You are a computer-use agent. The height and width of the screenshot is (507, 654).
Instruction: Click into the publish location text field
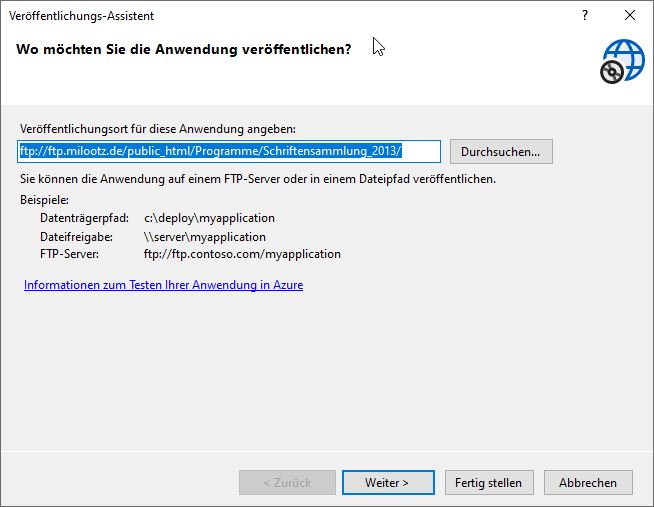click(x=230, y=151)
